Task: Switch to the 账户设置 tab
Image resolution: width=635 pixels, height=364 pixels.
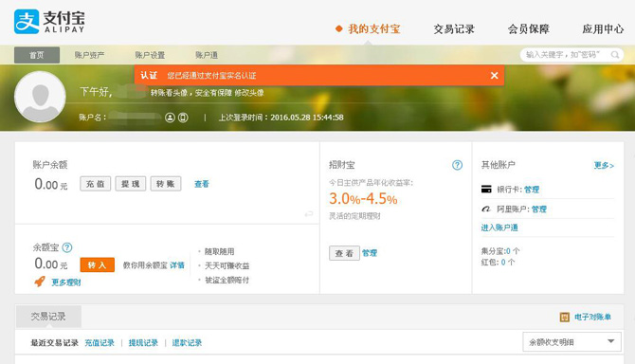Action: [x=150, y=55]
